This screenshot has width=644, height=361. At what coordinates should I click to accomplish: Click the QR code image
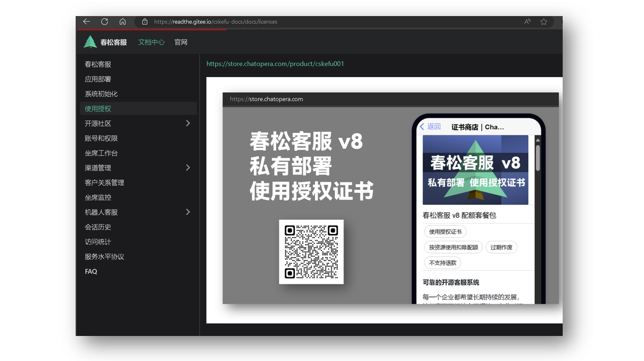point(311,252)
